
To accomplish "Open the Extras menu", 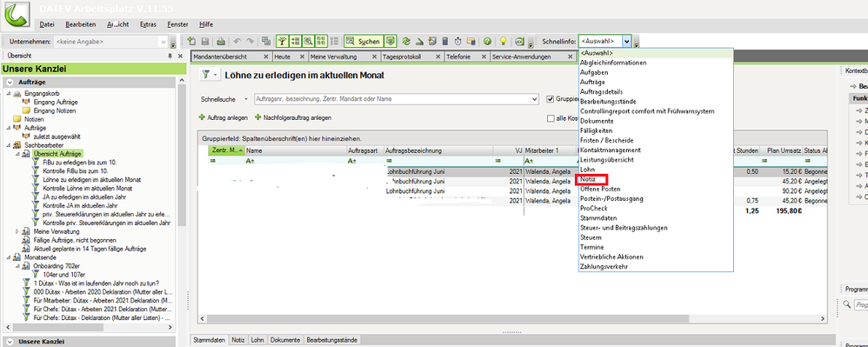I will coord(148,24).
